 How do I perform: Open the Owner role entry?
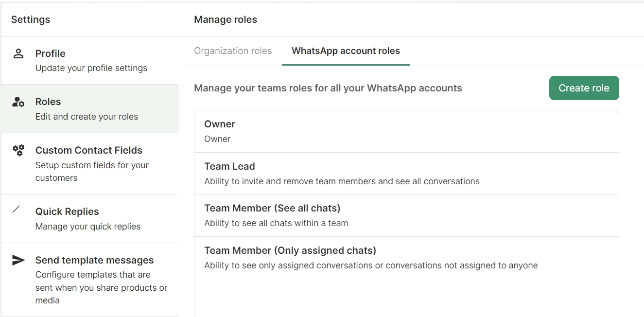coord(406,131)
